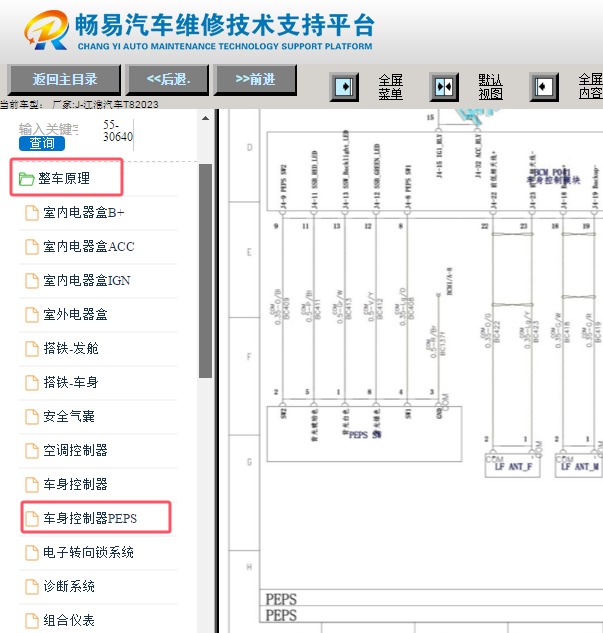Collapse the 整车原理 folder
The image size is (603, 633).
[66, 178]
